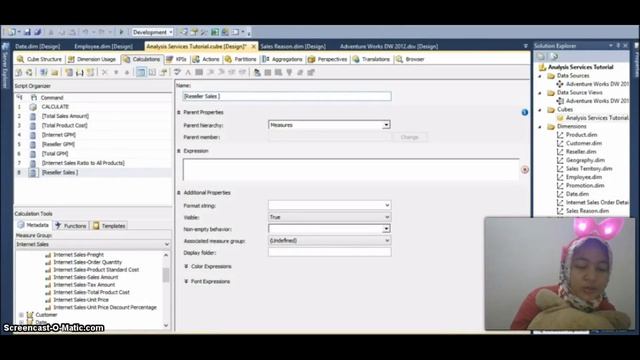This screenshot has width=640, height=360.
Task: Click the Name input field
Action: coord(287,96)
